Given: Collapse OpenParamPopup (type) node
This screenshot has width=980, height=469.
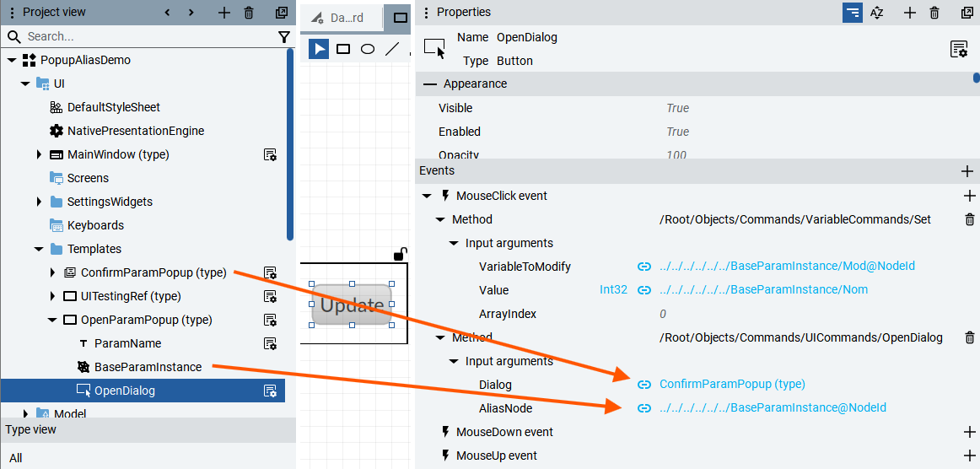Looking at the screenshot, I should tap(52, 321).
